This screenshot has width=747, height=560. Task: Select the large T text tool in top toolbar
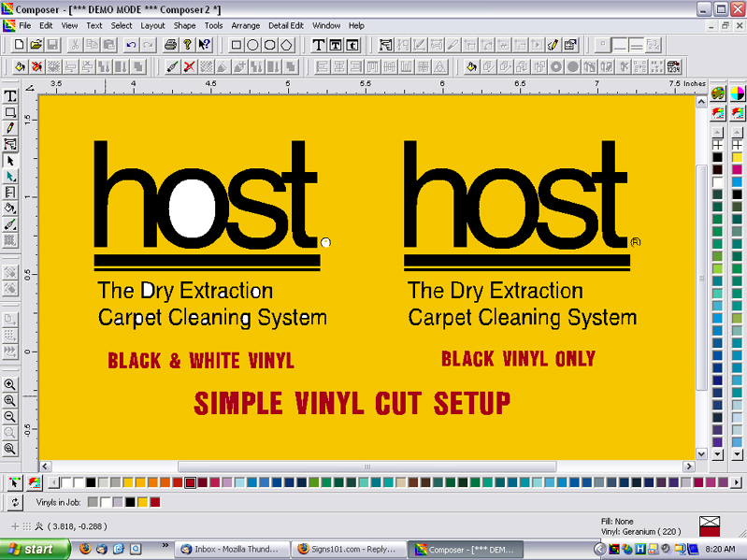[x=318, y=45]
